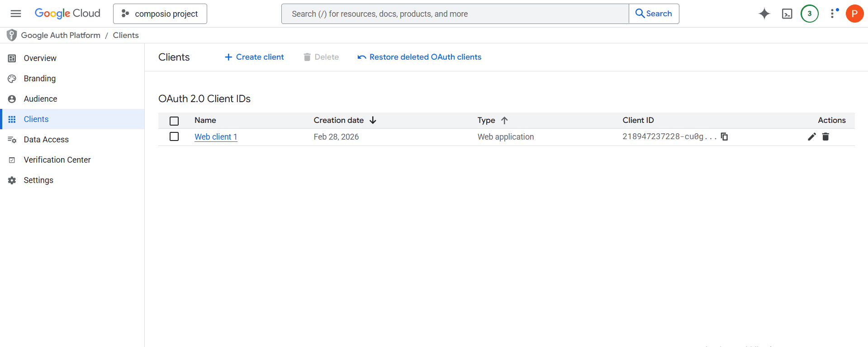Delete Web client 1 with trash icon
The height and width of the screenshot is (347, 868).
click(x=825, y=136)
